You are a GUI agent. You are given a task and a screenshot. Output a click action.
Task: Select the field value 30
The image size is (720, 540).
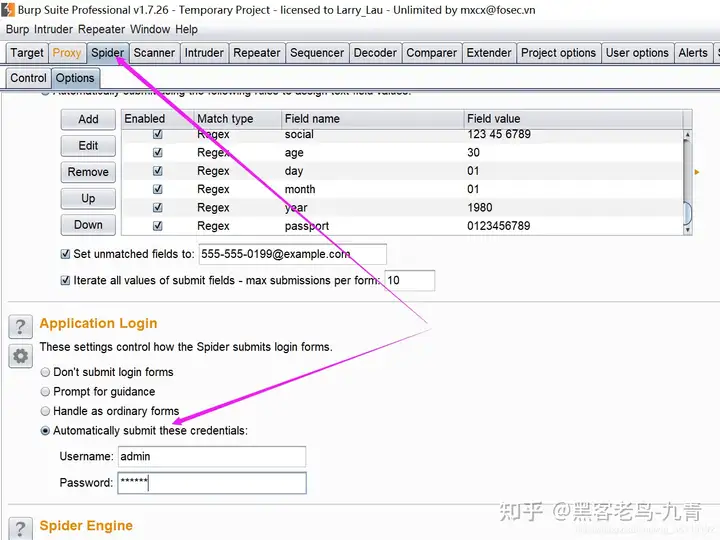473,152
